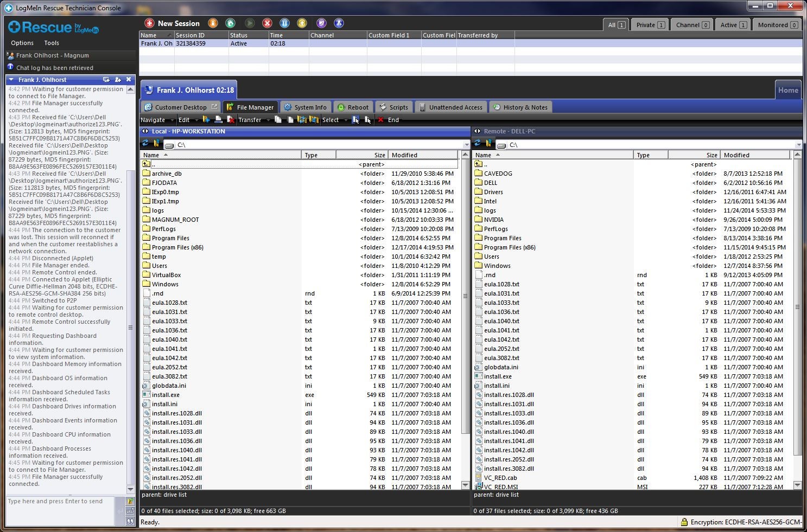Click the replicate folders icon before the Select menu
807x532 pixels.
coord(314,120)
